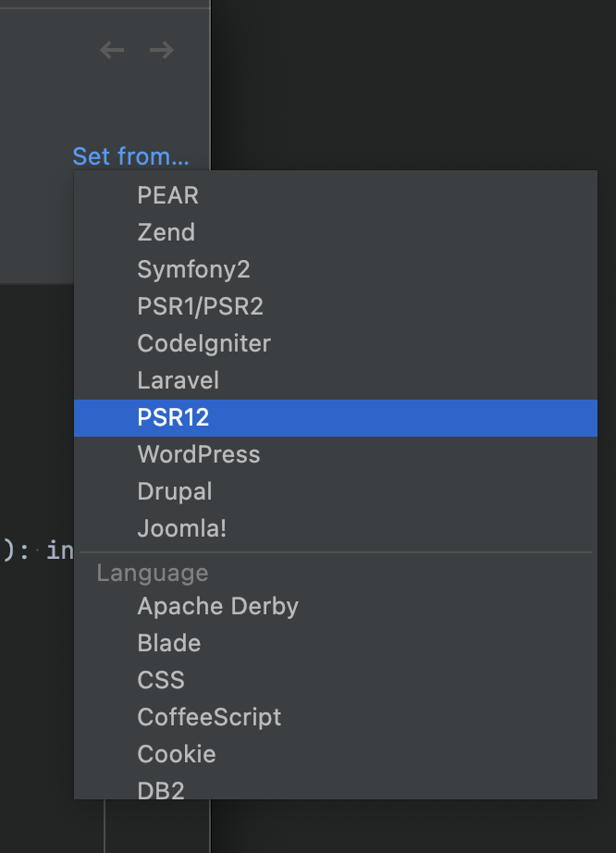This screenshot has width=616, height=853.
Task: Pick PSR1/PSR2 from the popup
Action: coord(200,306)
